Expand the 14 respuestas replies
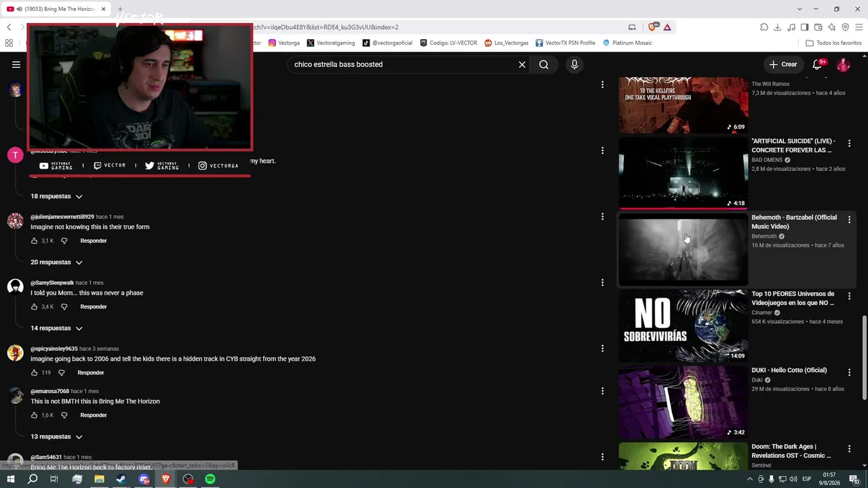The height and width of the screenshot is (488, 868). point(56,328)
